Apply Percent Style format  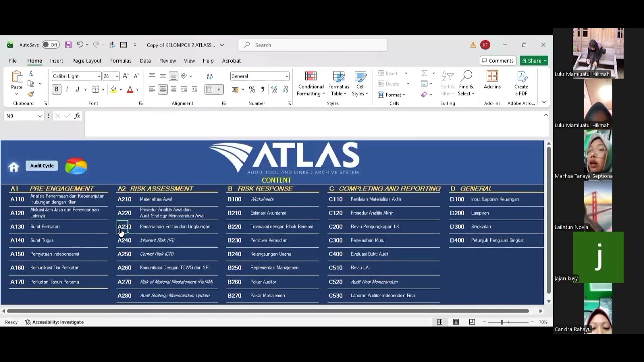click(252, 89)
